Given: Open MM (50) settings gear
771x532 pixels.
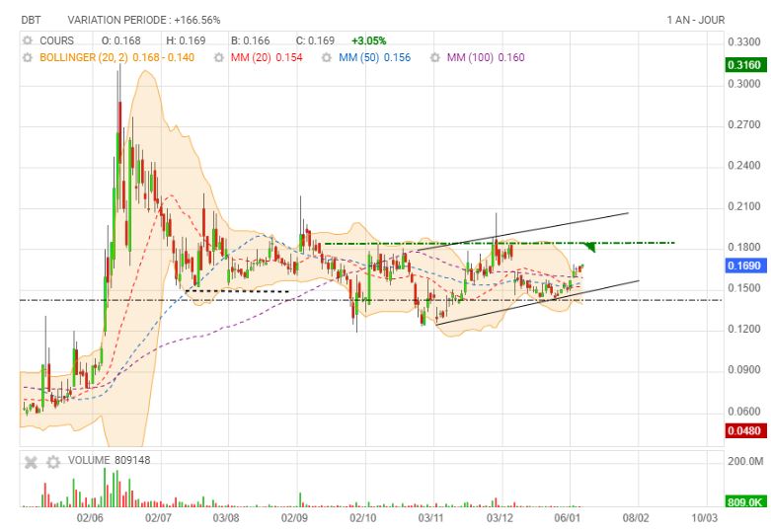Looking at the screenshot, I should tap(327, 57).
